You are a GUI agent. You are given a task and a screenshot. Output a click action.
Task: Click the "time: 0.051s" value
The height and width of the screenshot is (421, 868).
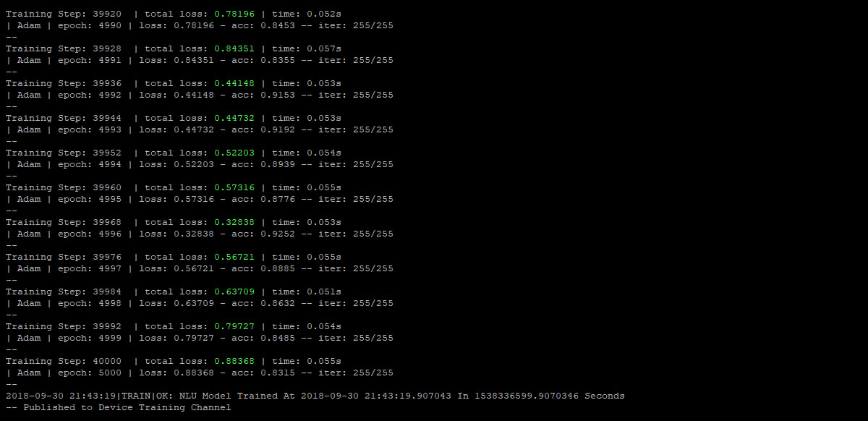307,292
